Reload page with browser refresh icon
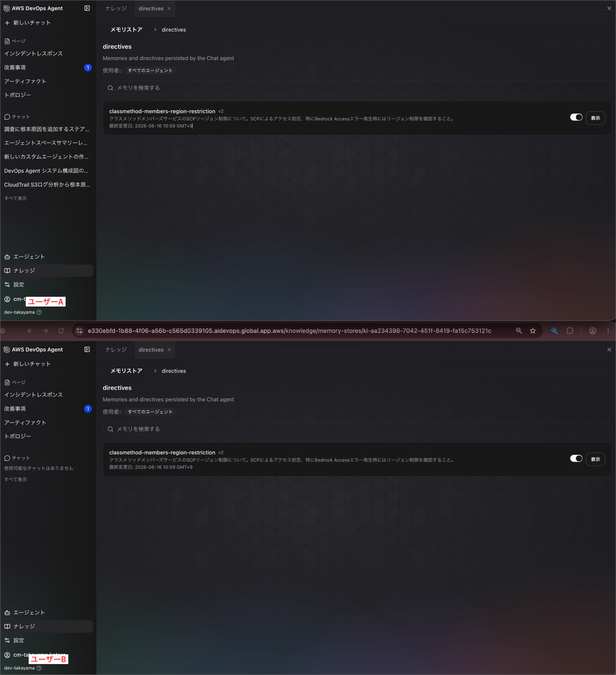The image size is (616, 675). click(x=61, y=331)
